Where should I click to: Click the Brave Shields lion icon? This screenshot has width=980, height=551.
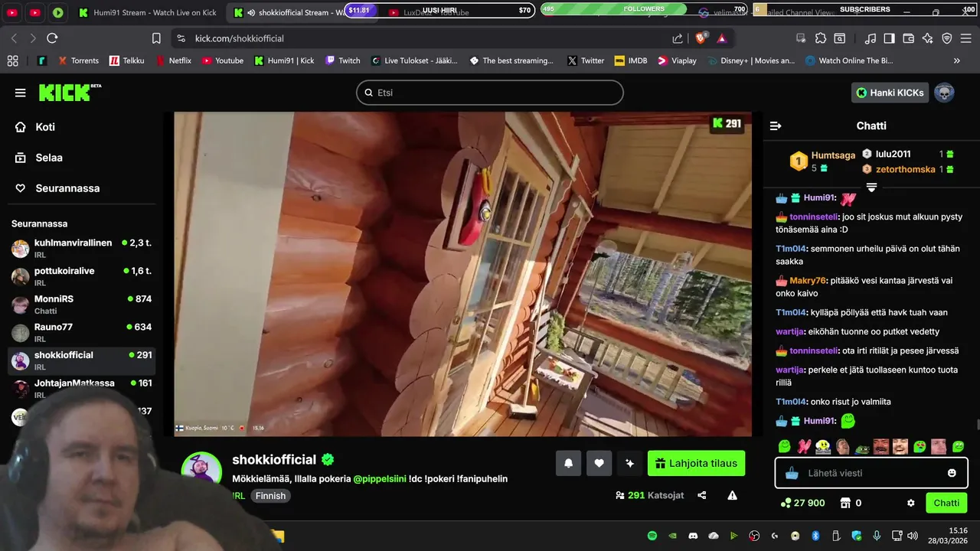(x=701, y=37)
